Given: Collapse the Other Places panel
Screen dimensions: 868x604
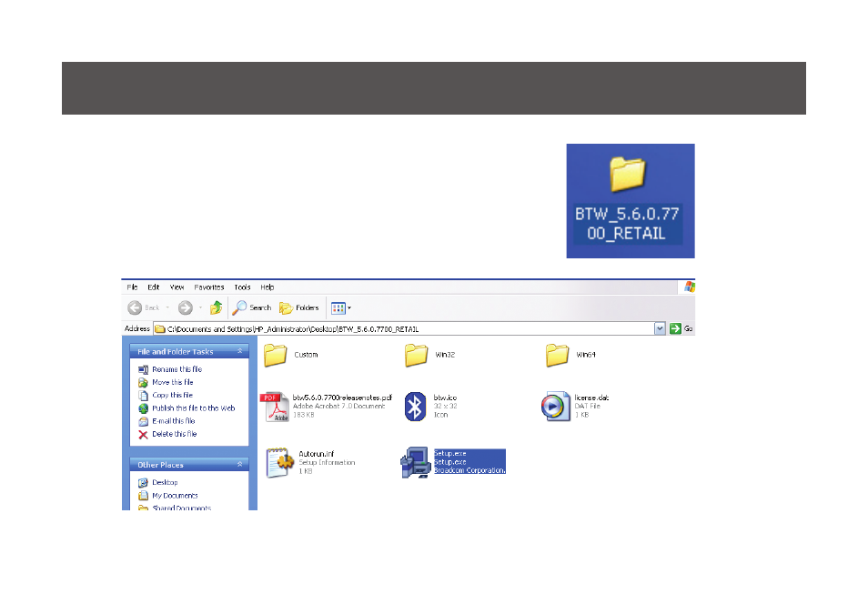Looking at the screenshot, I should click(239, 465).
